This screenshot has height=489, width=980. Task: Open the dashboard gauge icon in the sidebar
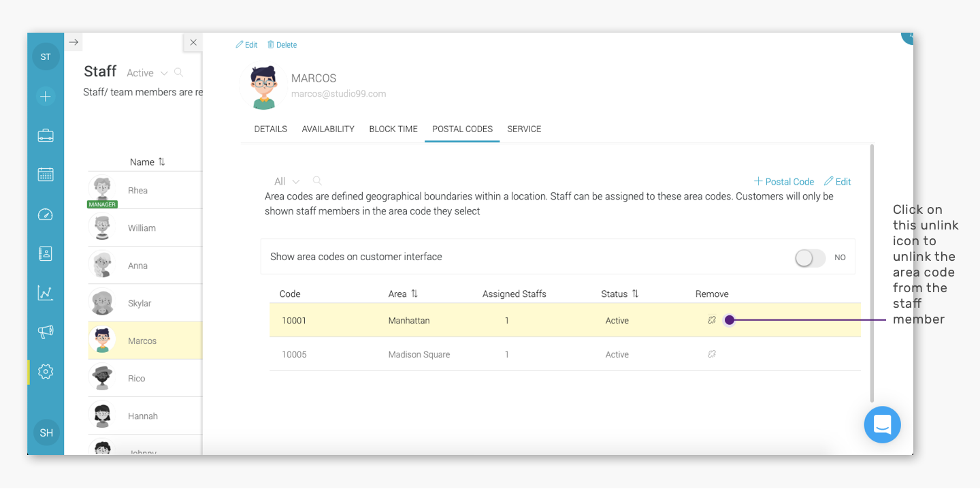(x=46, y=215)
